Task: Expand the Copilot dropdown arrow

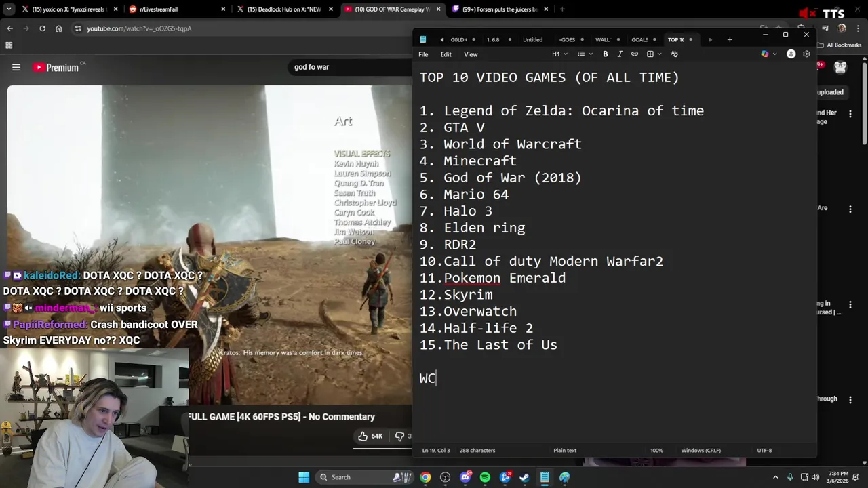Action: pos(775,54)
